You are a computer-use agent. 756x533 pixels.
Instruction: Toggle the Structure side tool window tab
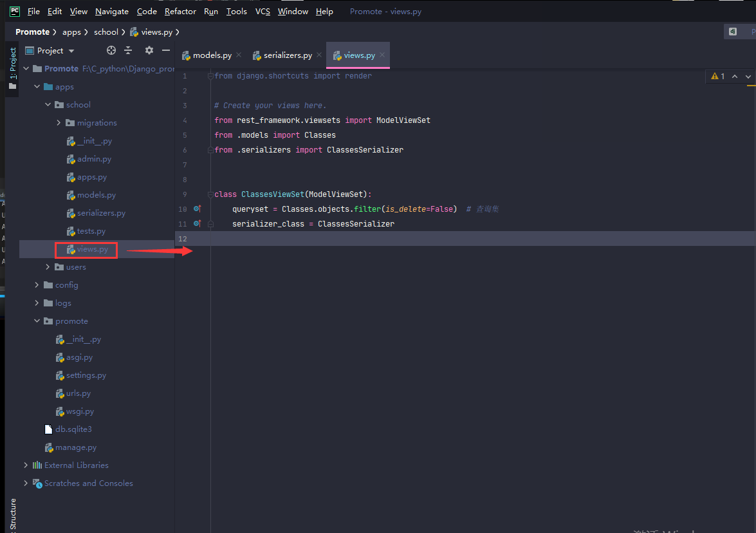[x=12, y=515]
